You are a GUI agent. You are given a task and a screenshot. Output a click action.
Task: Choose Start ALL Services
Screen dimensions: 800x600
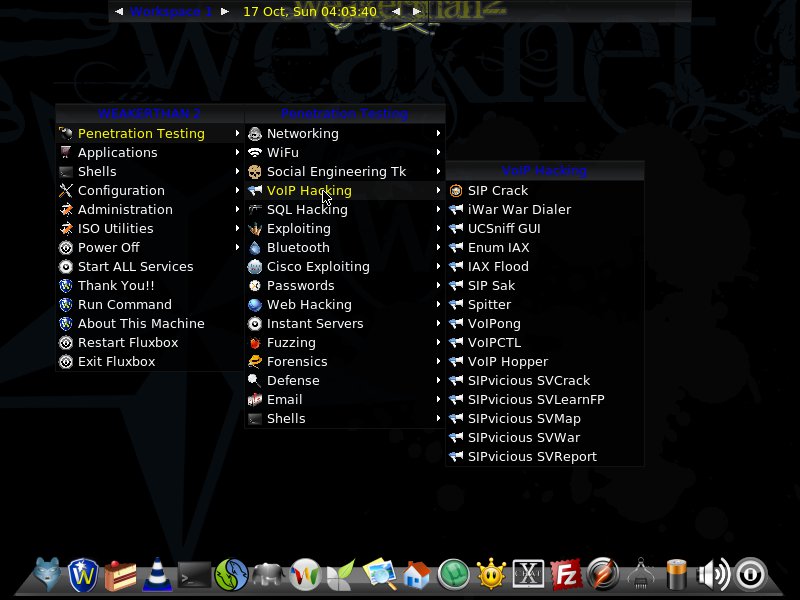(150, 267)
